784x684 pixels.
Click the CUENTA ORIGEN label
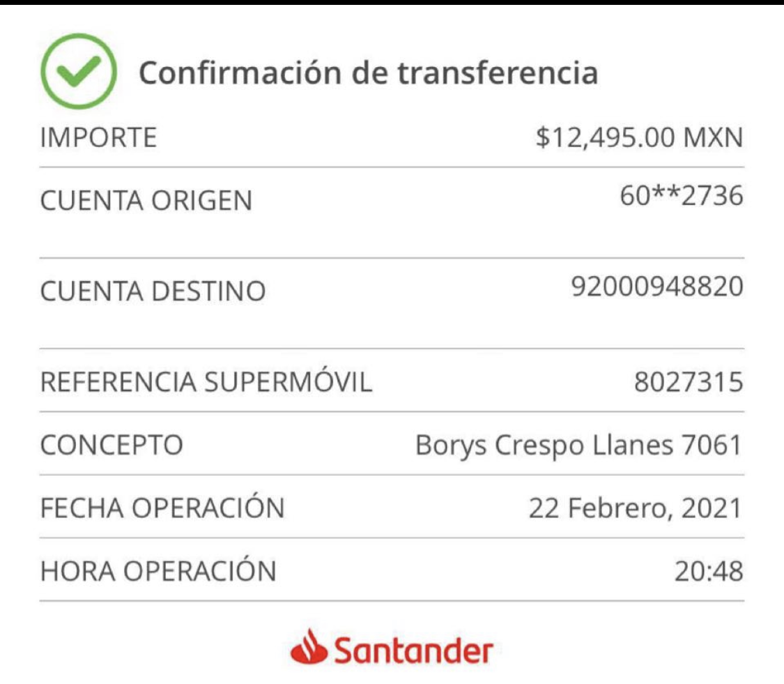click(146, 201)
